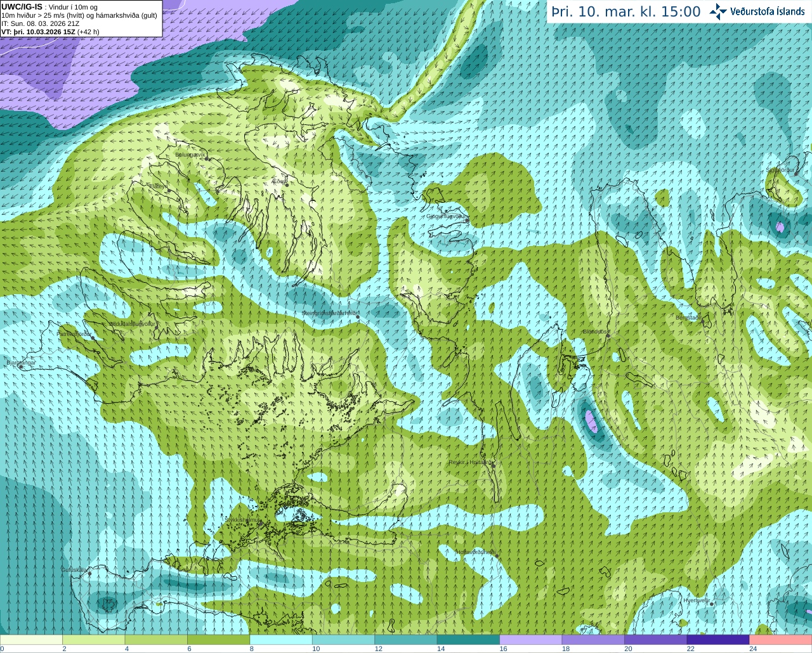Select the Bergstaðir station label
The height and width of the screenshot is (653, 812).
[x=688, y=318]
